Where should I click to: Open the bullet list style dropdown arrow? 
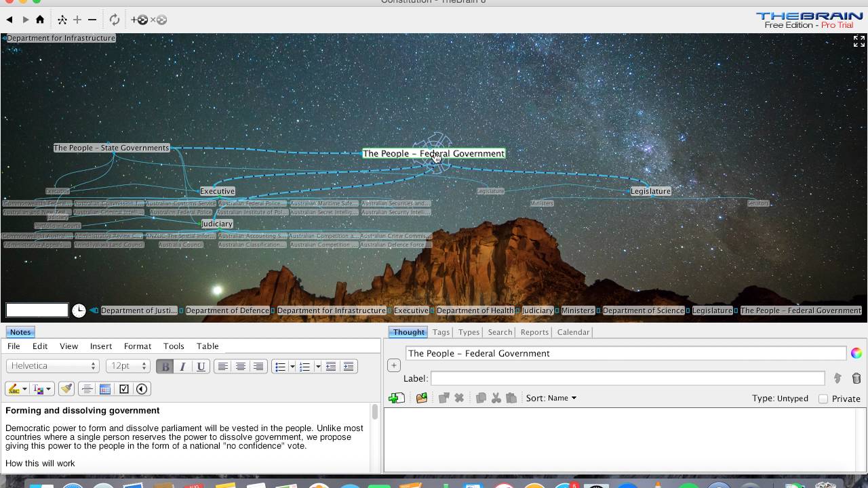click(292, 367)
